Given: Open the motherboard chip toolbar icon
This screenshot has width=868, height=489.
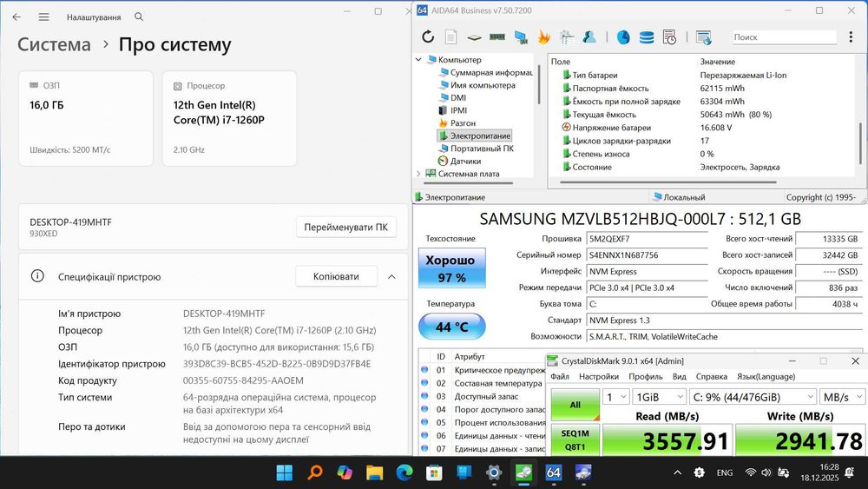Looking at the screenshot, I should click(x=474, y=37).
